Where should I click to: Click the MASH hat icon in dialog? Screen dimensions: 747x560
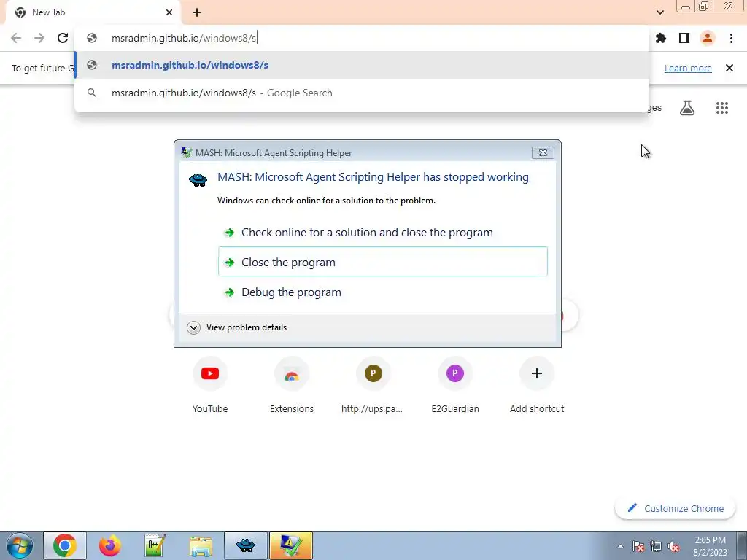tap(198, 179)
